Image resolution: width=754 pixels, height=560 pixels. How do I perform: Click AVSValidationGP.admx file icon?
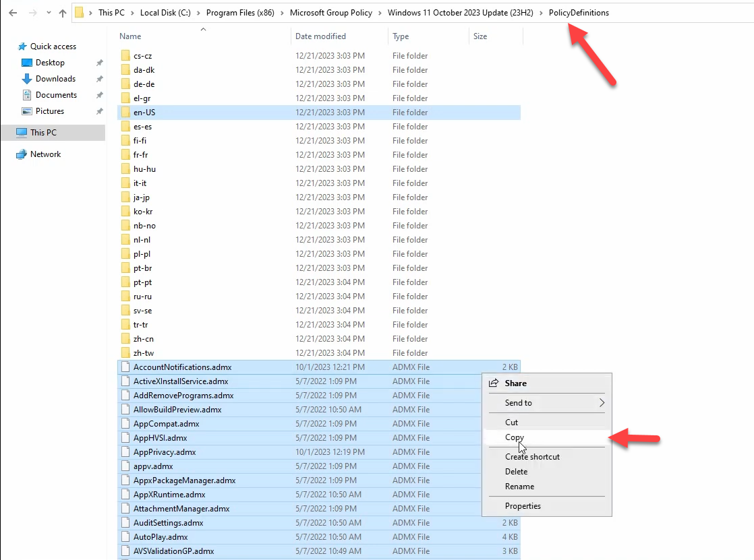(x=125, y=551)
